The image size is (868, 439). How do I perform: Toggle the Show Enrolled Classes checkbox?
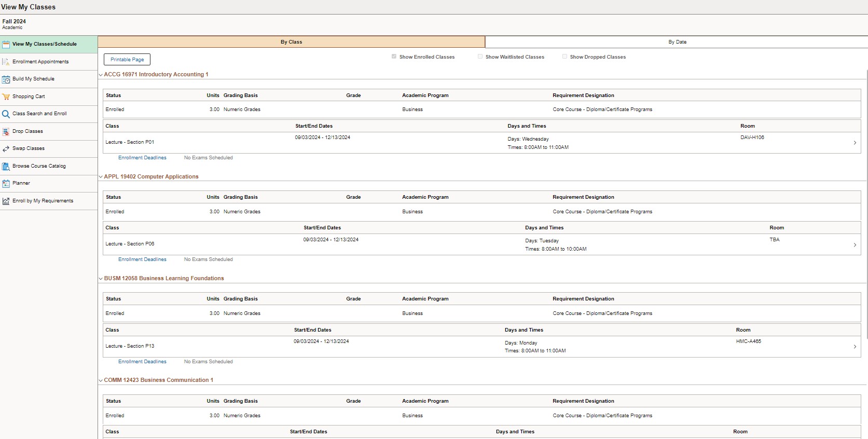coord(394,57)
